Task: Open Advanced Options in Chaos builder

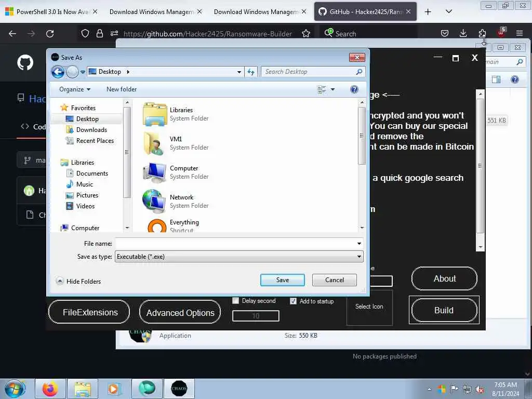Action: 180,312
